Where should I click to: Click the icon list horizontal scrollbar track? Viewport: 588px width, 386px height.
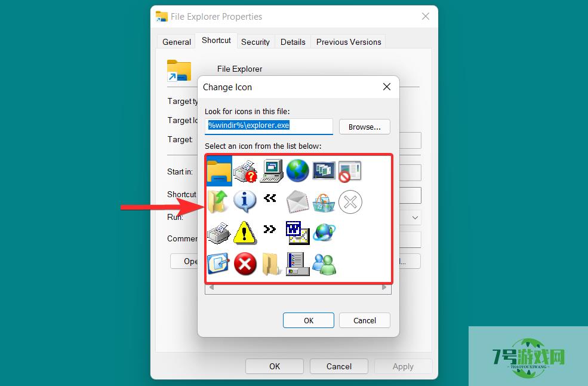pyautogui.click(x=298, y=287)
